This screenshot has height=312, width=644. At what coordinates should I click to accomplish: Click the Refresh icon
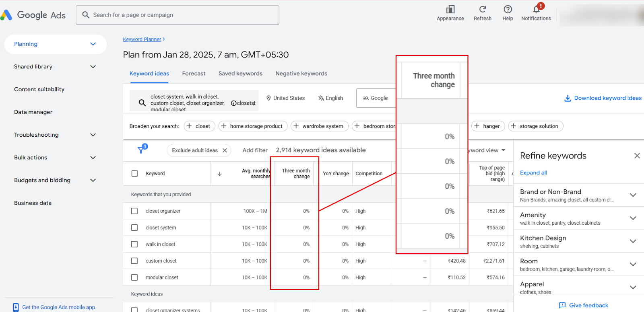click(x=483, y=9)
